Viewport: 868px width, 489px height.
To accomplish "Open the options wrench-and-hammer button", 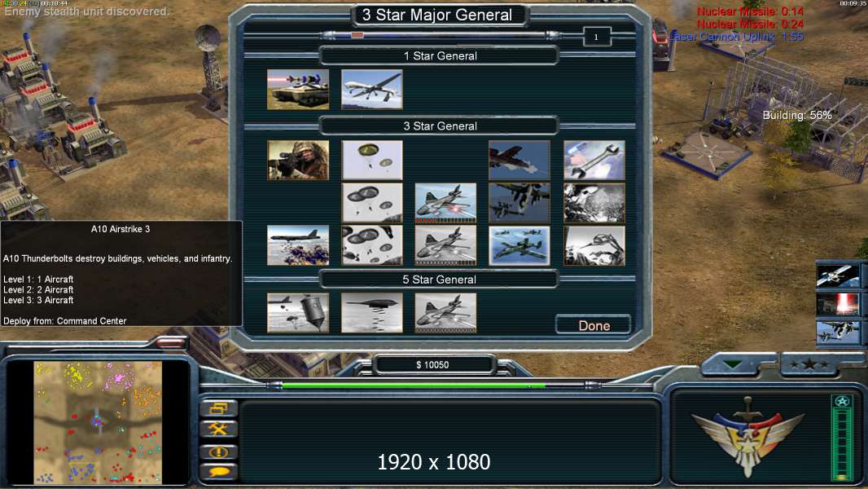I will (x=219, y=430).
